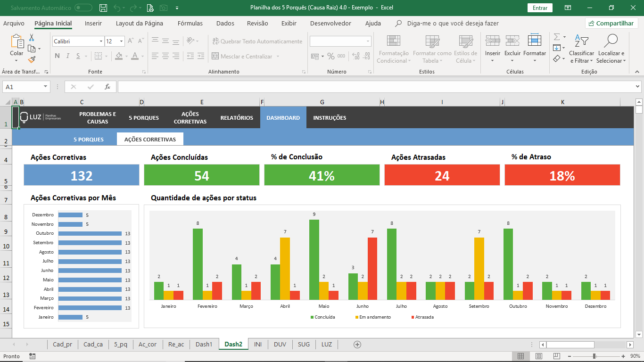This screenshot has width=644, height=362.
Task: Click the Compartilhar button
Action: 611,23
